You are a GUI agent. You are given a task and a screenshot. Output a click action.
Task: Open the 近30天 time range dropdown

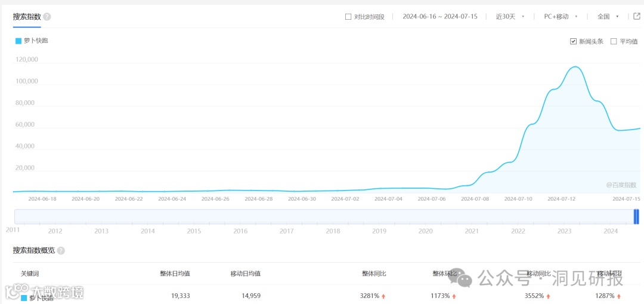point(510,17)
